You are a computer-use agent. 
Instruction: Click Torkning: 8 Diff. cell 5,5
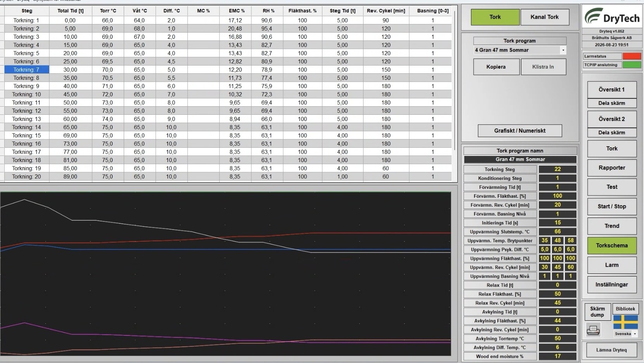[x=171, y=78]
